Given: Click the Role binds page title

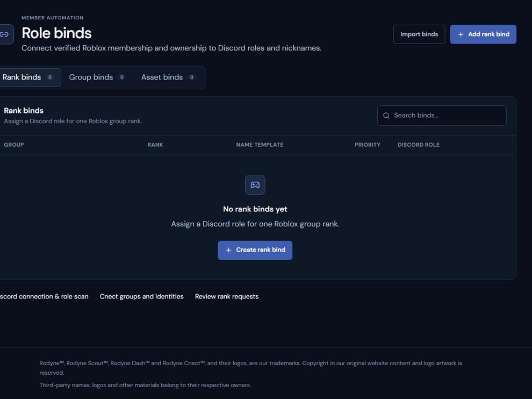Looking at the screenshot, I should point(56,33).
